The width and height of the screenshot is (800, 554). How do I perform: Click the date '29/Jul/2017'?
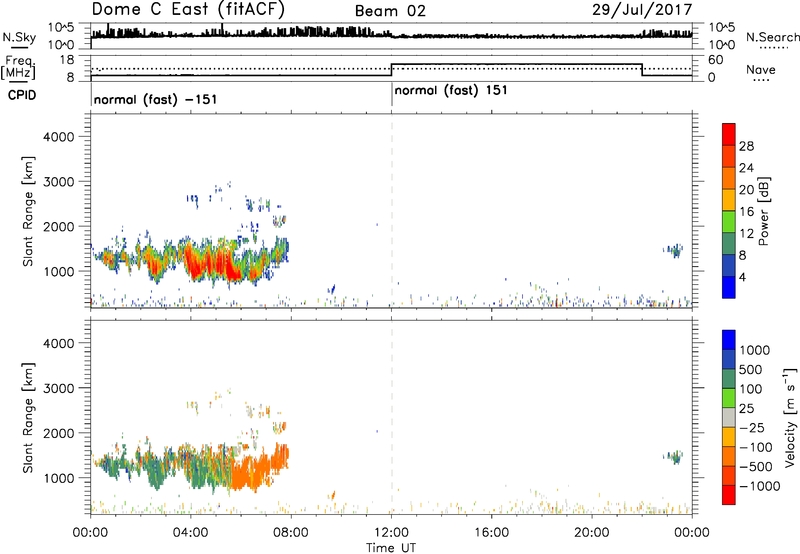pyautogui.click(x=642, y=9)
